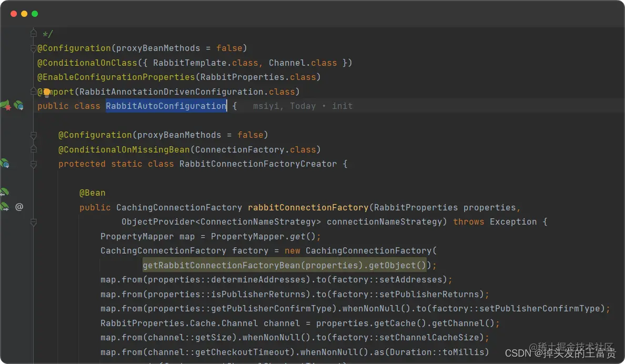
Task: Click factory::setAddresses method reference
Action: click(387, 279)
